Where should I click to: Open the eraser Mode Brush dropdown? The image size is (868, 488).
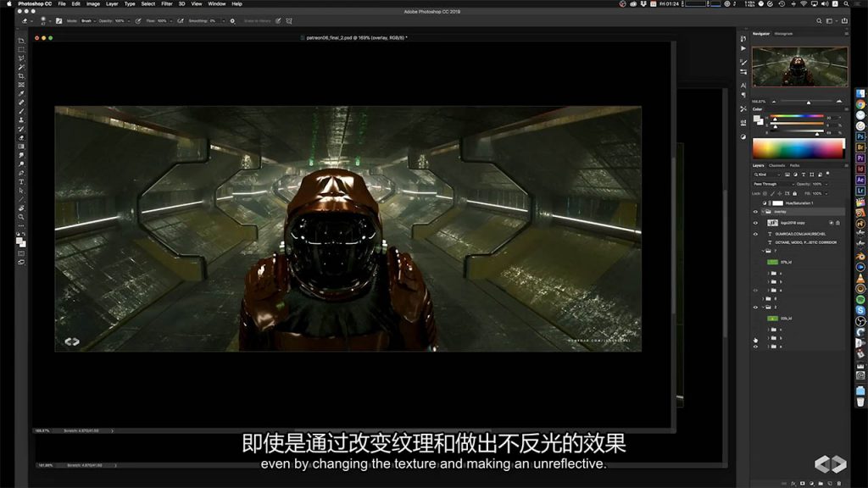tap(88, 21)
